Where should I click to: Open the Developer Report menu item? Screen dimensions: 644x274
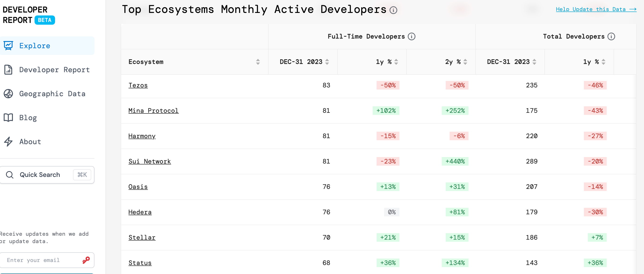tap(54, 70)
